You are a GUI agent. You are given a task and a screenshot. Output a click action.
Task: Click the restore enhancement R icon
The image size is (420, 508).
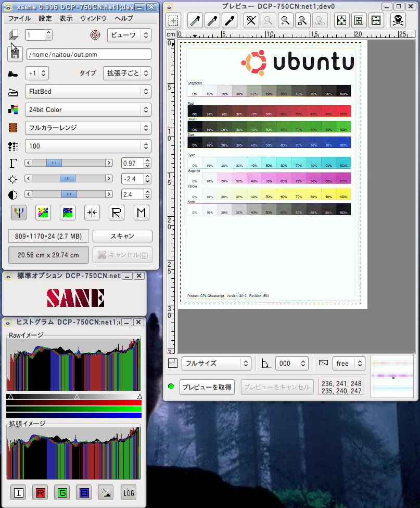tap(116, 213)
